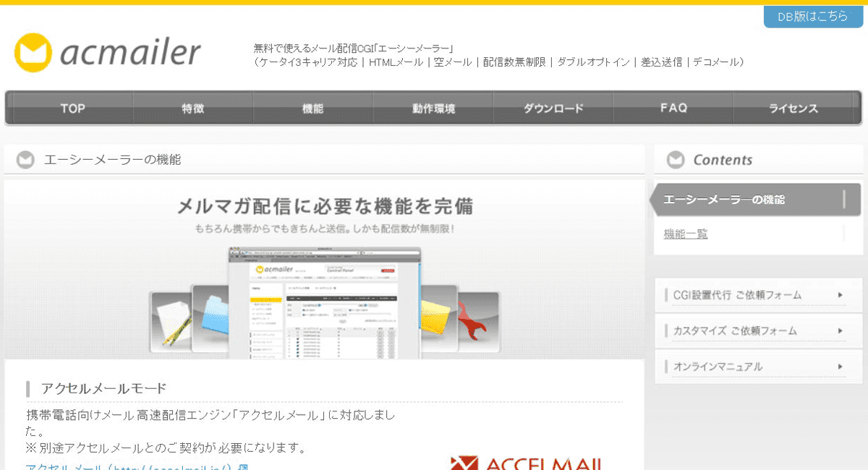Click the envelope icon beside the Contents heading

tap(676, 159)
